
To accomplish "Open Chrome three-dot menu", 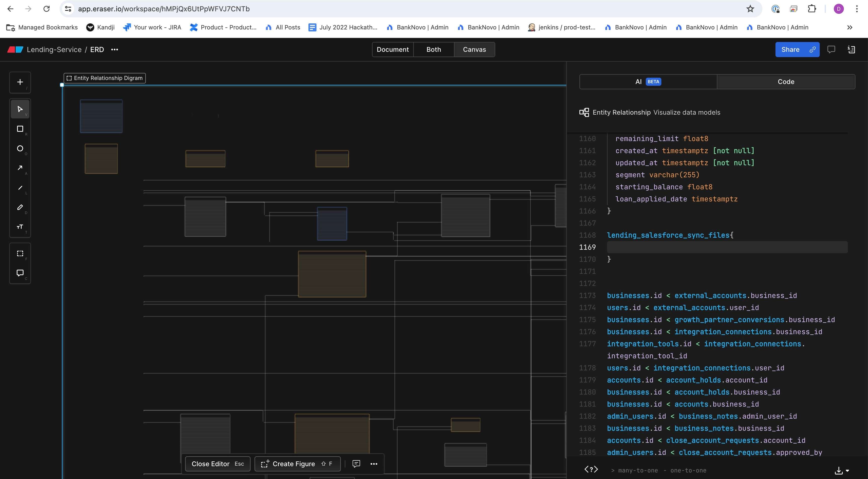I will 856,9.
